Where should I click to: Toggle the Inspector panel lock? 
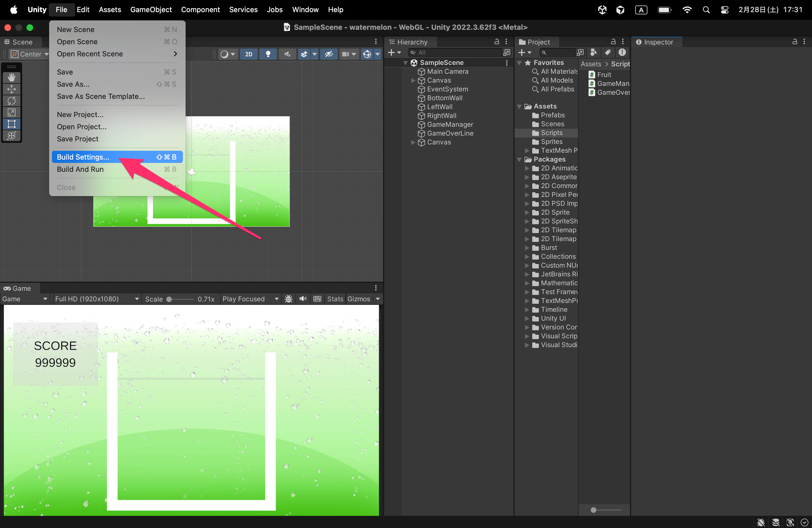point(795,42)
